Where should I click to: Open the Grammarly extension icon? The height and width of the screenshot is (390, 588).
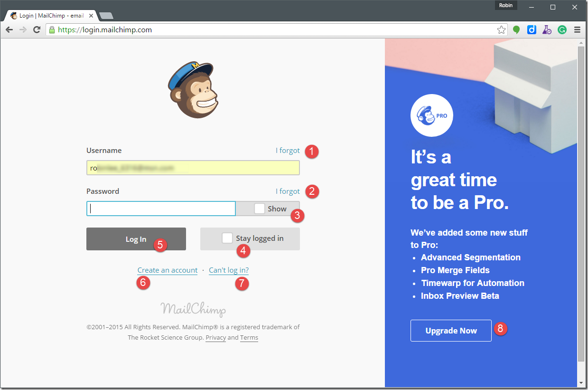[562, 30]
